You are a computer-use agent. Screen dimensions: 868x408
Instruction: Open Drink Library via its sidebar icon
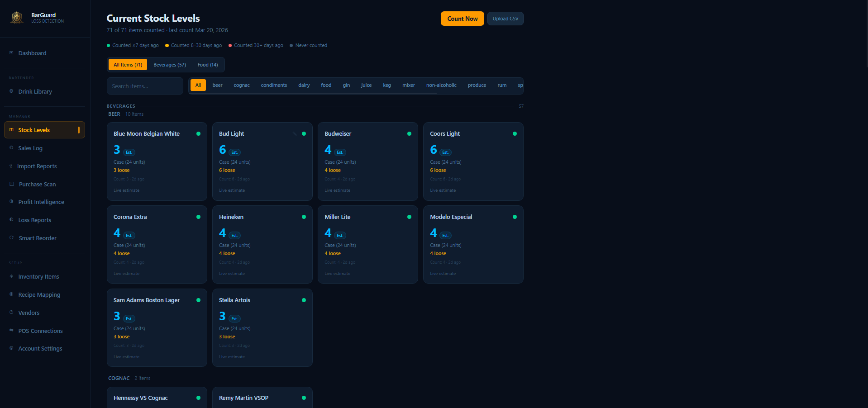(x=11, y=91)
